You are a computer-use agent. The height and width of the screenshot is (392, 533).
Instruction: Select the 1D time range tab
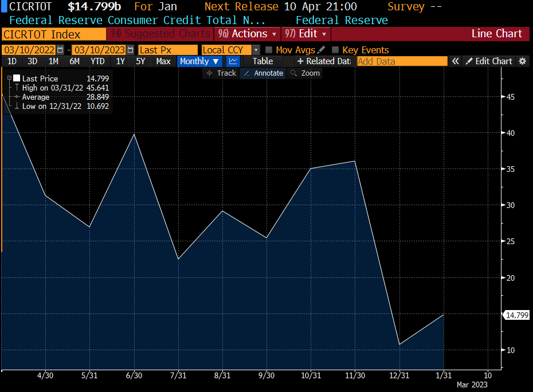[x=12, y=61]
